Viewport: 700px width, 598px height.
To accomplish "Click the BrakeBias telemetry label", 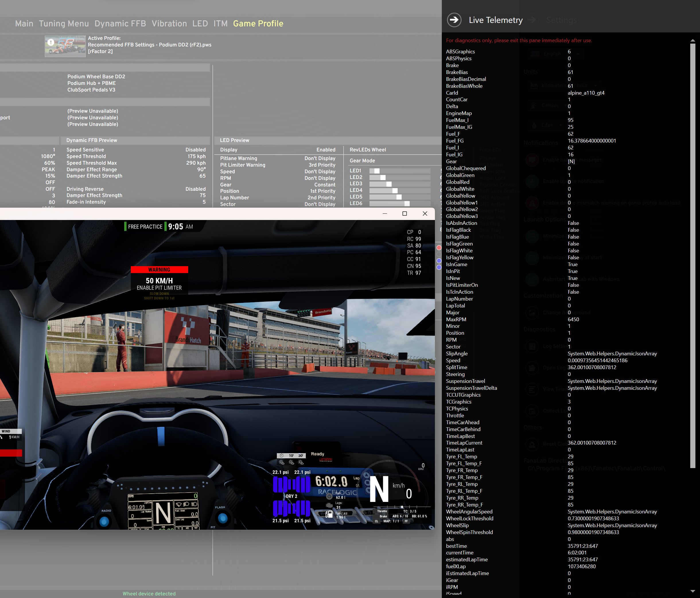I will tap(457, 72).
